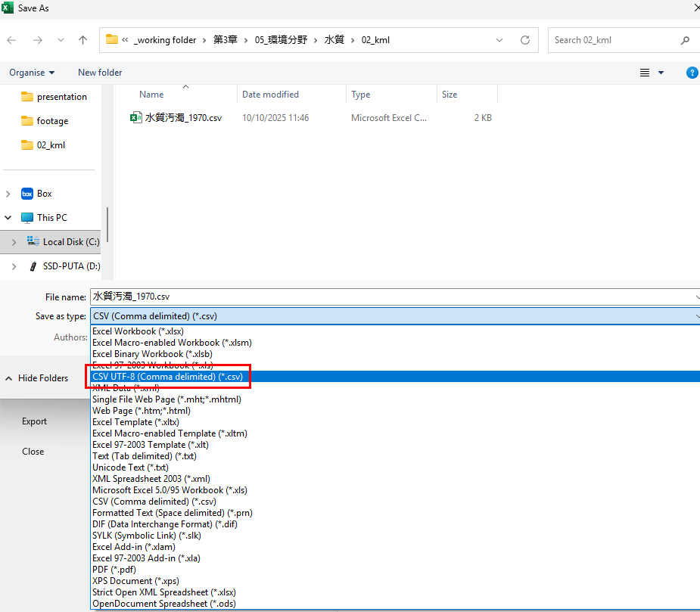Image resolution: width=700 pixels, height=612 pixels.
Task: Expand the Local Disk (C:) node
Action: tap(14, 242)
